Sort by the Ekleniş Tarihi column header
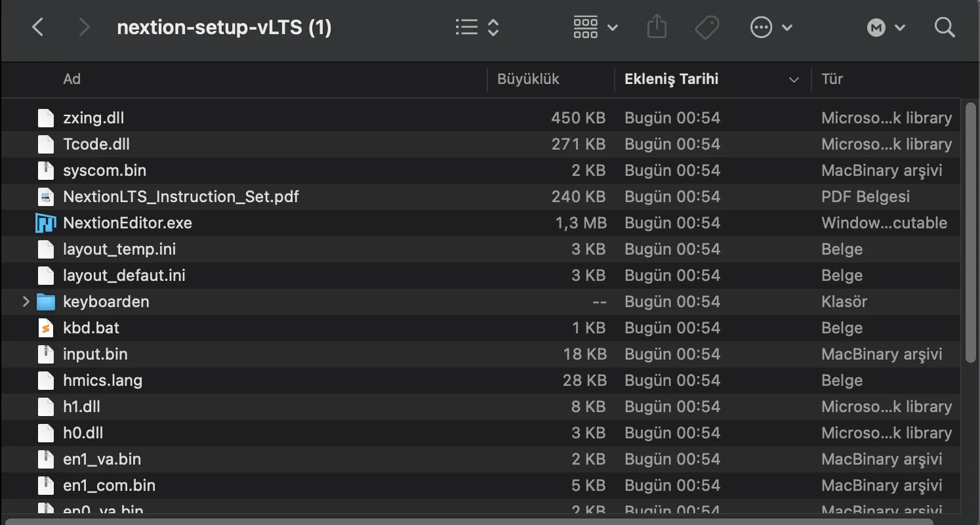 pyautogui.click(x=671, y=79)
